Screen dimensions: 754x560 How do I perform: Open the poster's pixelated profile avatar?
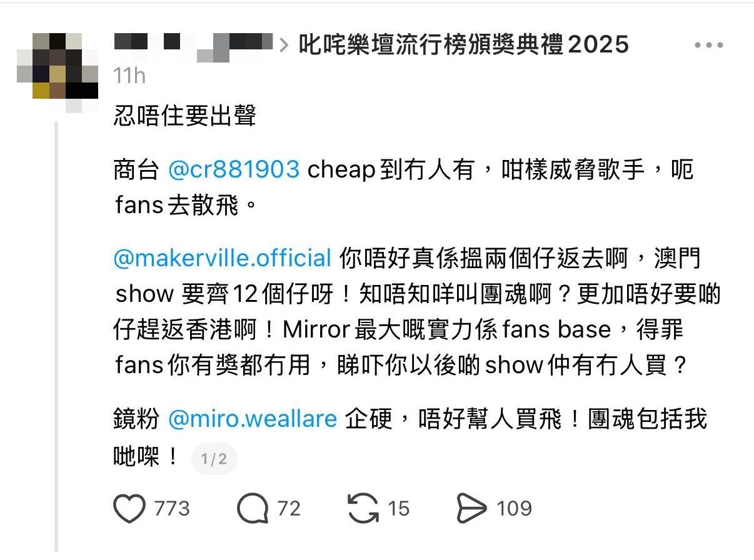click(58, 66)
